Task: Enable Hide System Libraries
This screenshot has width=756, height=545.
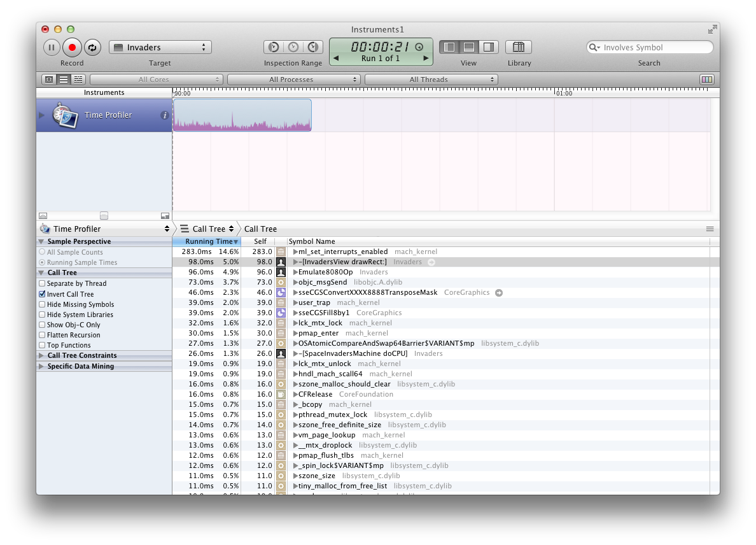Action: click(43, 315)
